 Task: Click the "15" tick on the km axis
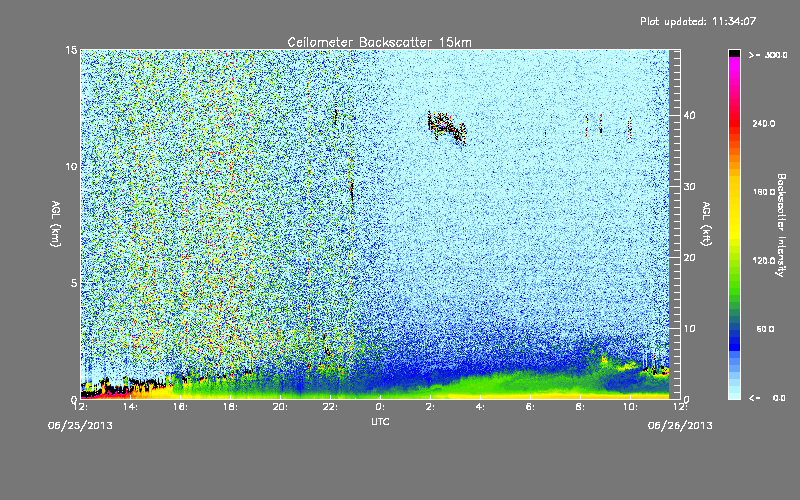[71, 50]
